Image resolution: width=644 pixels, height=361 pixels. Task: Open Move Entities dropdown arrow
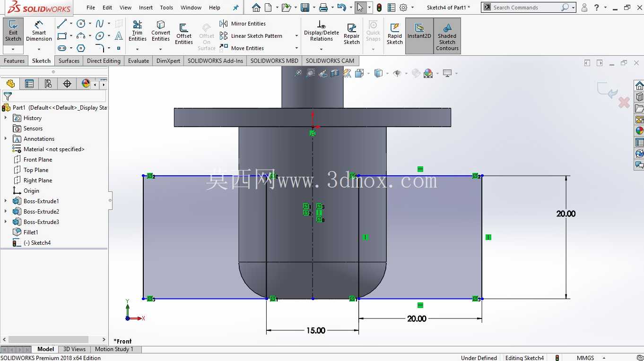(x=296, y=48)
